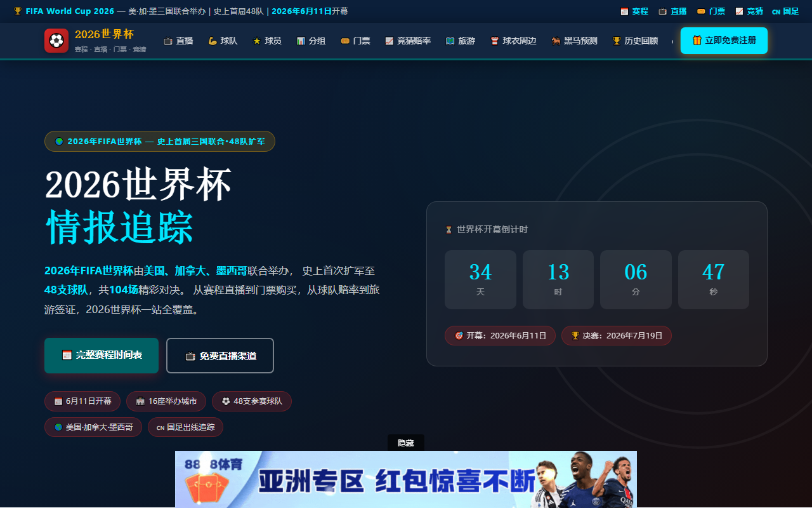Image resolution: width=812 pixels, height=508 pixels.
Task: Click the chart icon in 竞猜赔率 nav item
Action: tap(390, 41)
